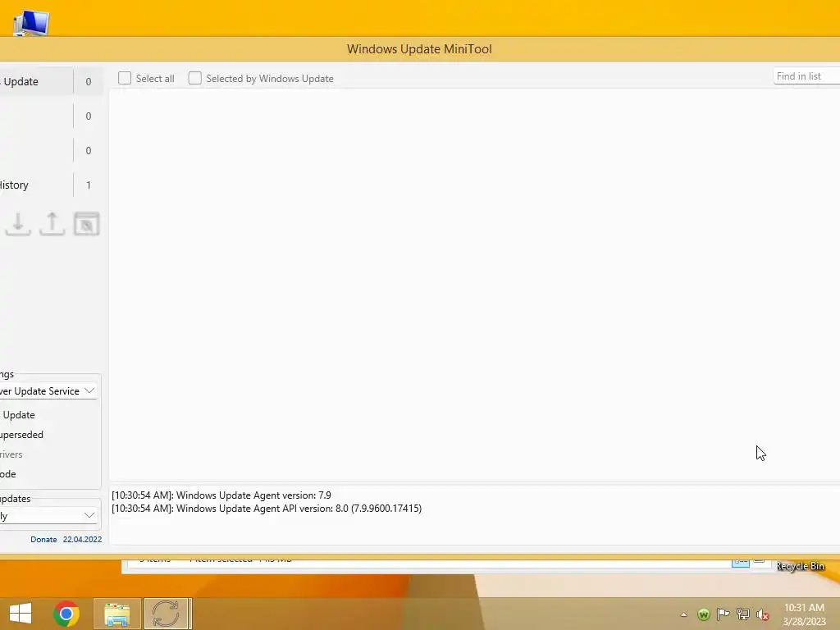Check the Select all checkbox
The image size is (840, 630).
pyautogui.click(x=125, y=78)
